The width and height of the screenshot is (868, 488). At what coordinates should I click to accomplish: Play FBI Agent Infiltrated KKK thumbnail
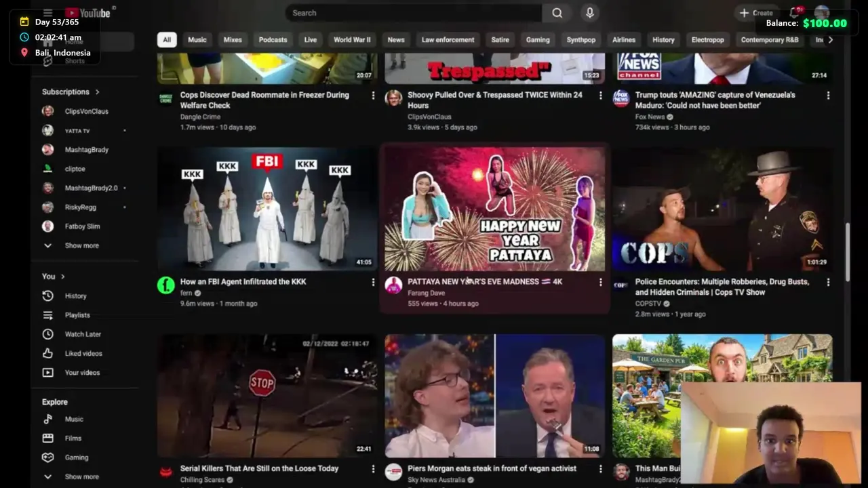click(267, 209)
